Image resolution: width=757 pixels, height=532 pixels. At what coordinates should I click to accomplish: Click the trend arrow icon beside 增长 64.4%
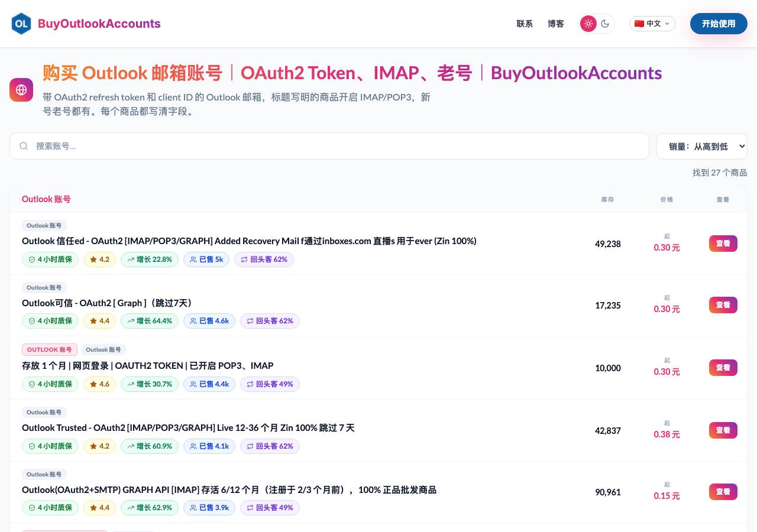(131, 321)
